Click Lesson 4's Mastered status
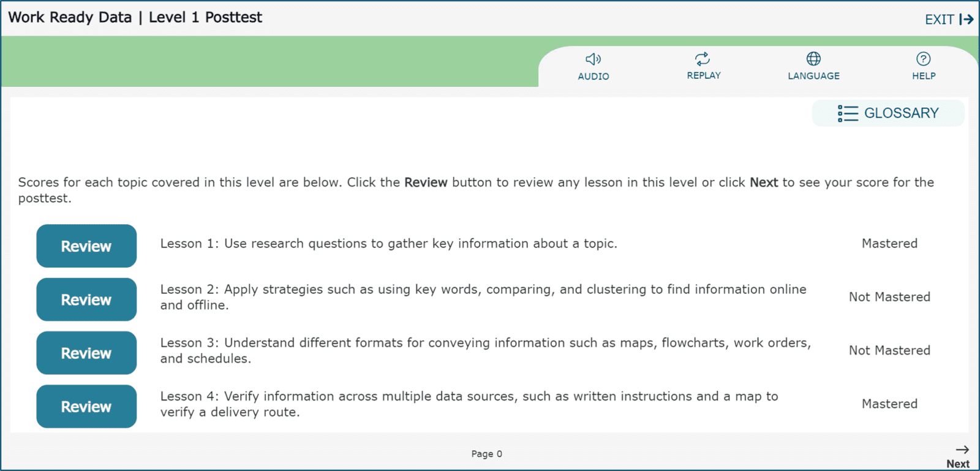The image size is (980, 471). coord(889,404)
